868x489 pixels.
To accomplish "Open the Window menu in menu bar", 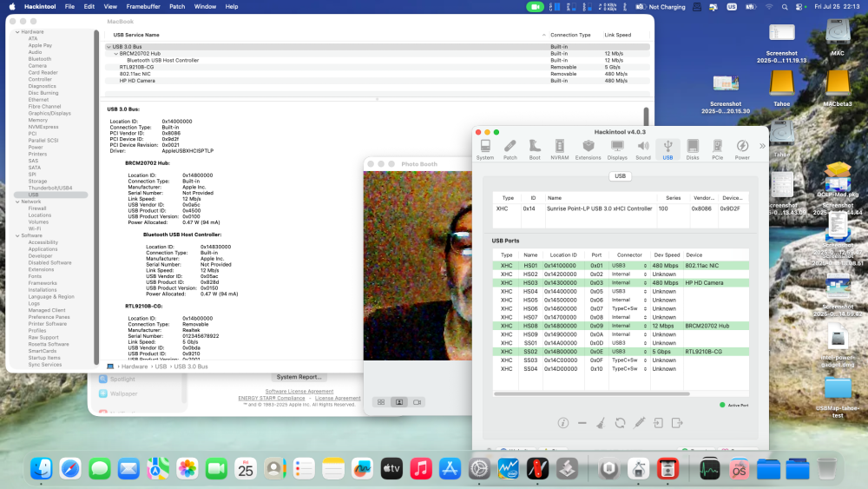I will tap(205, 7).
